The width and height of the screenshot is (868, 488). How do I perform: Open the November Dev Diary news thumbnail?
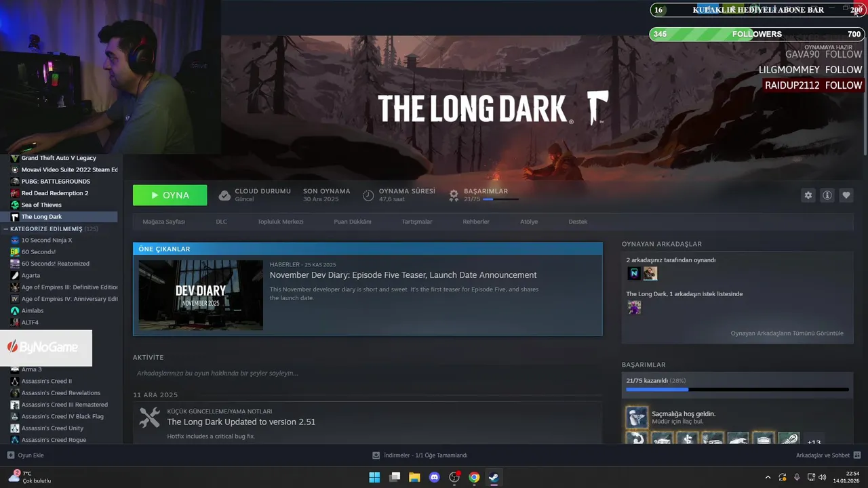(201, 295)
